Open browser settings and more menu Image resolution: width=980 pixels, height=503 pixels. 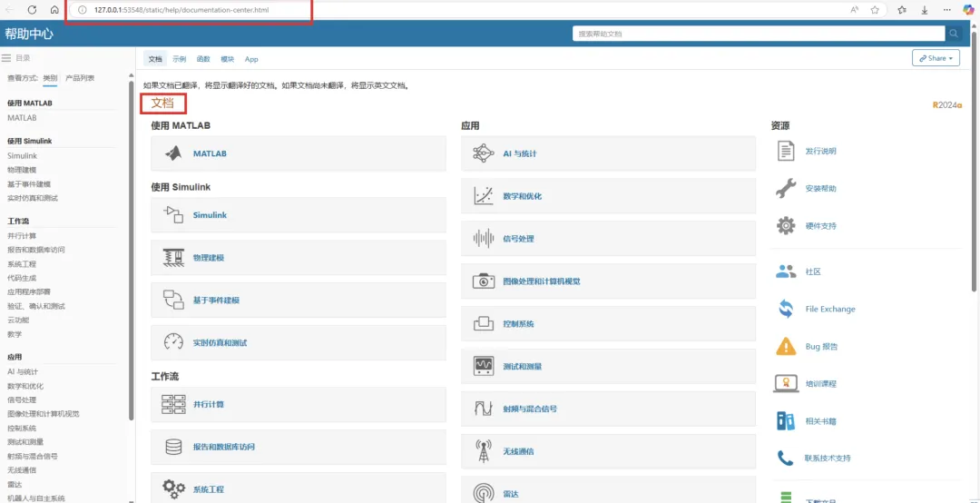pyautogui.click(x=947, y=10)
